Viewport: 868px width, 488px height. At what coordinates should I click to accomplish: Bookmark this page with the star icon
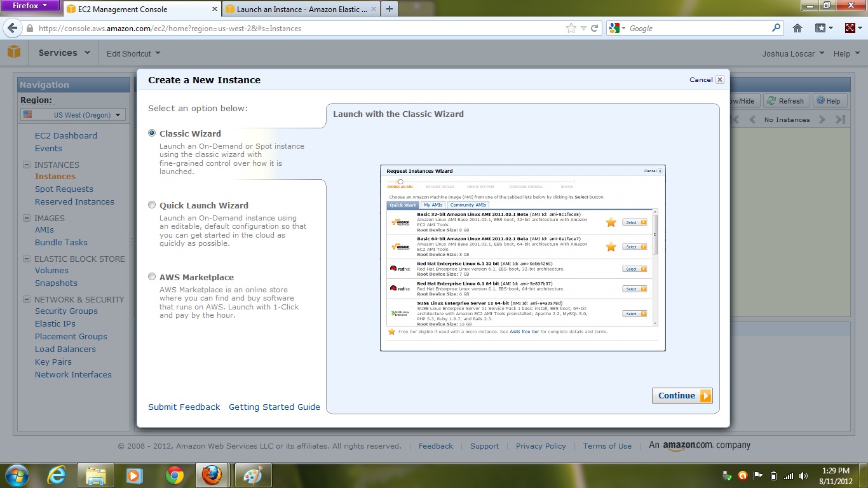point(571,28)
